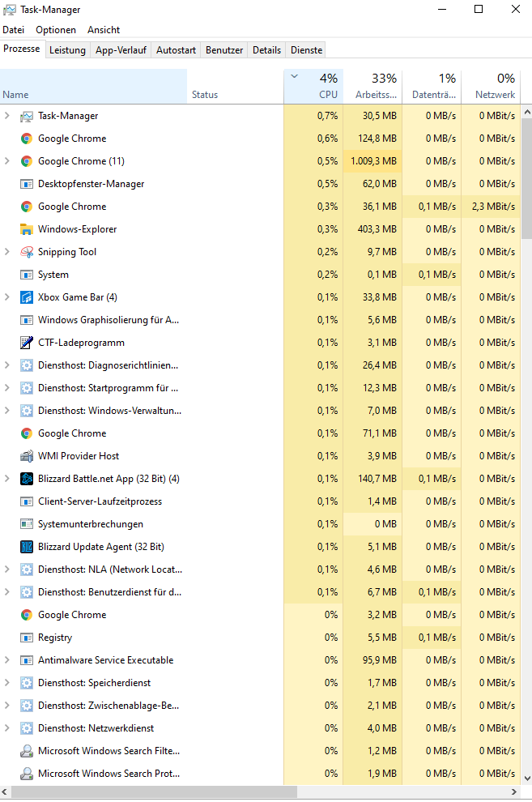
Task: Click the vertical scrollbar up arrow
Action: (x=527, y=112)
